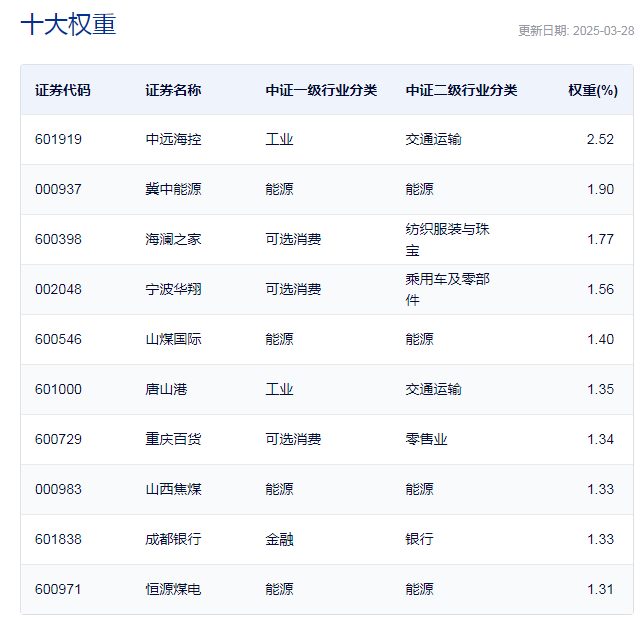This screenshot has height=624, width=640.
Task: Click weight value 1.31 for 恒源煤电
Action: pos(600,589)
